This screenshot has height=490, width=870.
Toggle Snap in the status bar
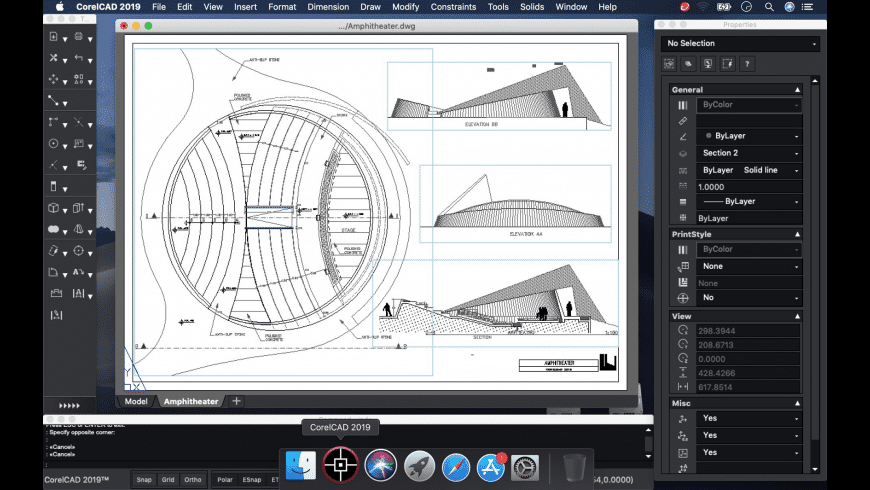point(144,479)
